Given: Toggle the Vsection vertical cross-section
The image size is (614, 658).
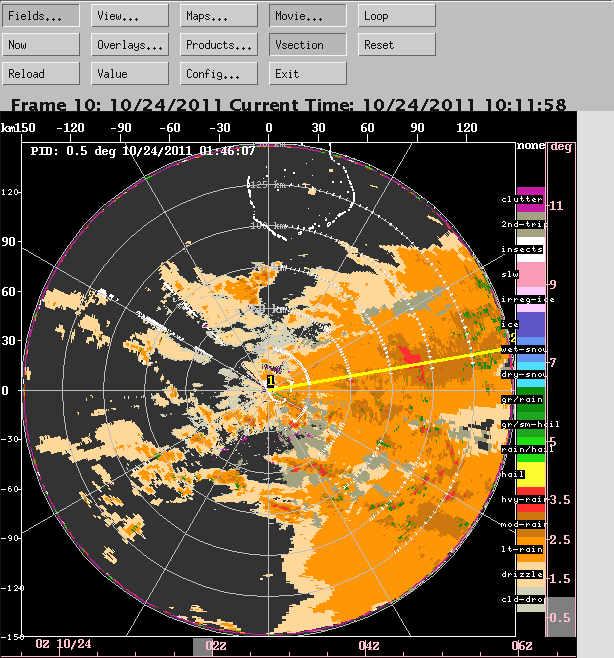Looking at the screenshot, I should coord(308,45).
